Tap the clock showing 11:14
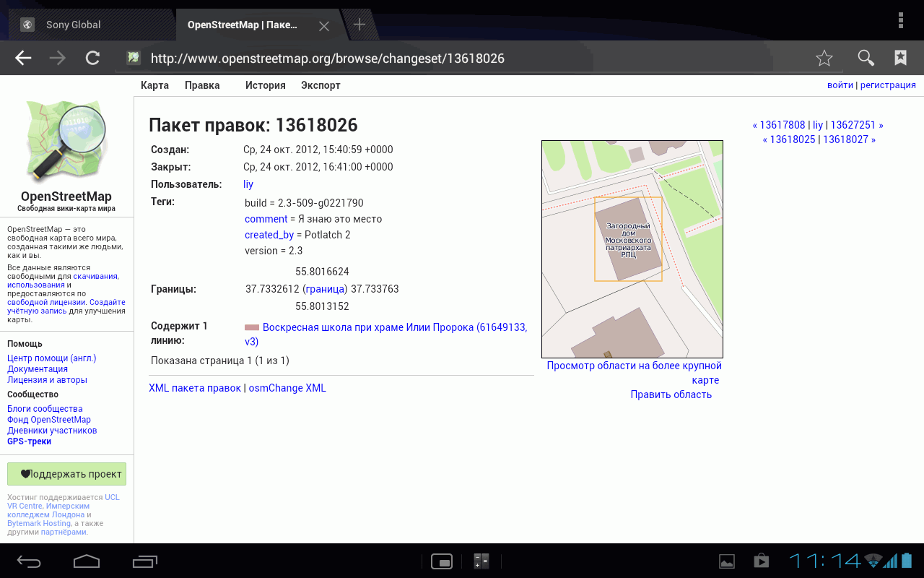924x578 pixels. click(x=824, y=561)
